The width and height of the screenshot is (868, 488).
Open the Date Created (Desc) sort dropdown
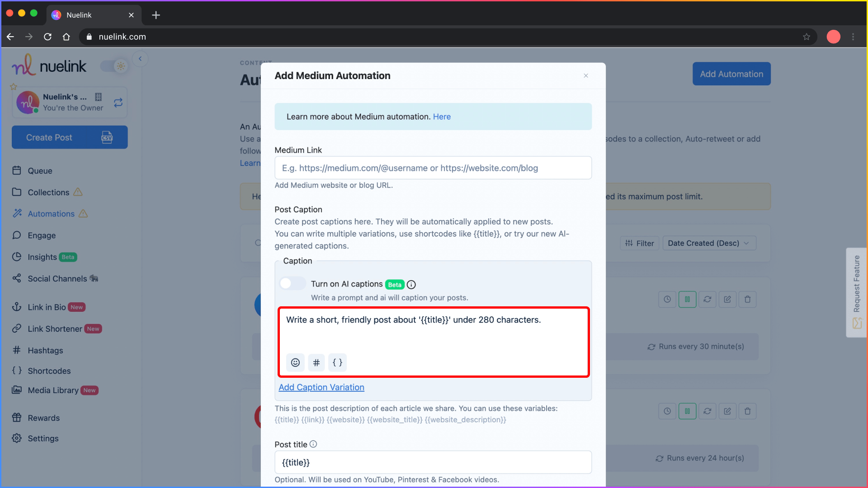point(709,243)
